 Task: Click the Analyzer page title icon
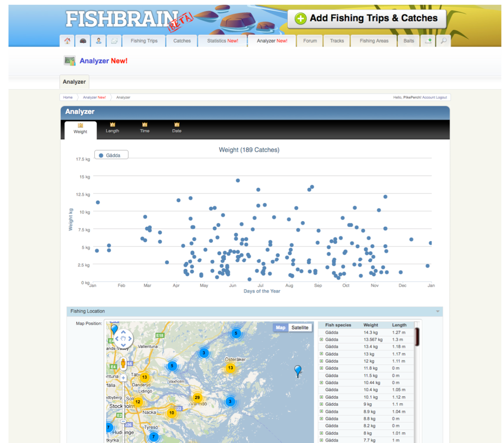[x=70, y=61]
